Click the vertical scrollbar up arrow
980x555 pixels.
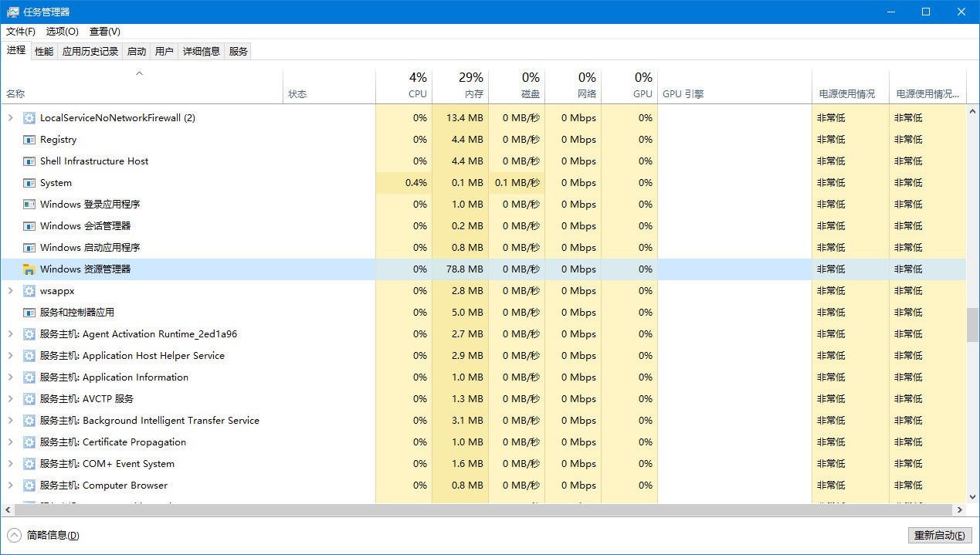pyautogui.click(x=972, y=112)
